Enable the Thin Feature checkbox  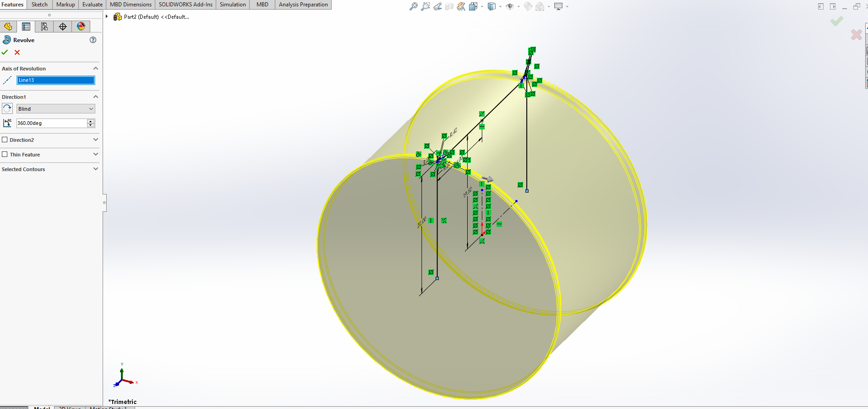coord(5,154)
